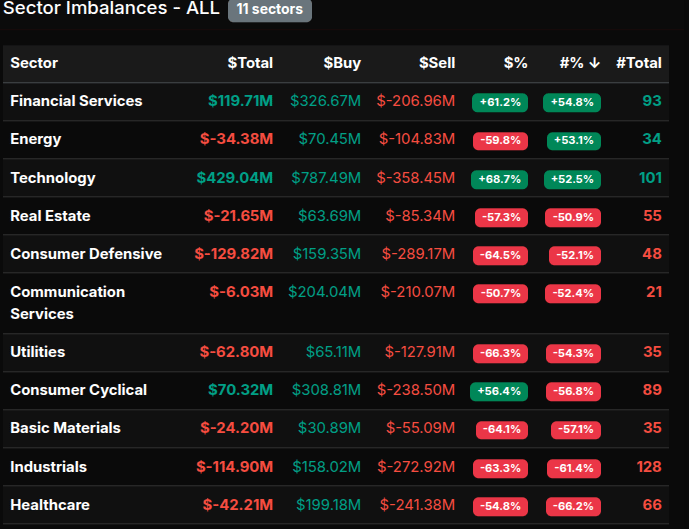Viewport: 689px width, 529px height.
Task: Select the Basic Materials sector name
Action: coord(65,428)
